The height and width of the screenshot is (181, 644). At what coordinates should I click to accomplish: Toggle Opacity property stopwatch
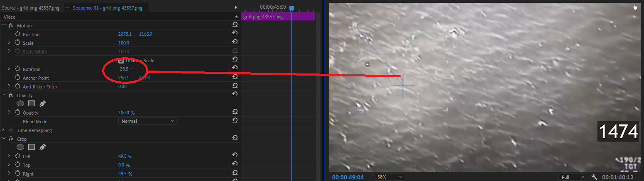pos(17,113)
